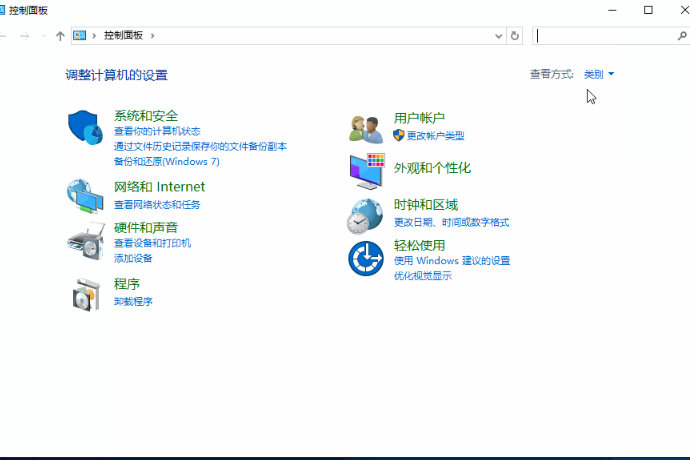Image resolution: width=690 pixels, height=460 pixels.
Task: Click 查看设备和打印机 link
Action: point(152,243)
